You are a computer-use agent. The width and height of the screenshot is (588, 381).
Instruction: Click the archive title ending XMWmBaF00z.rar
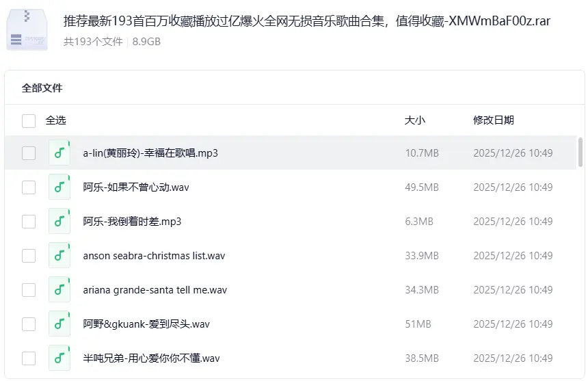(x=307, y=21)
